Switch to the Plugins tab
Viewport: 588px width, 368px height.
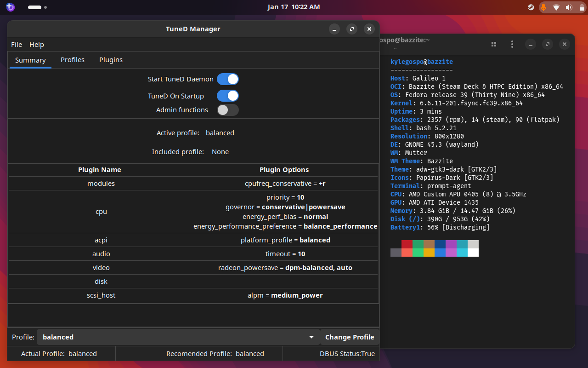(x=111, y=60)
